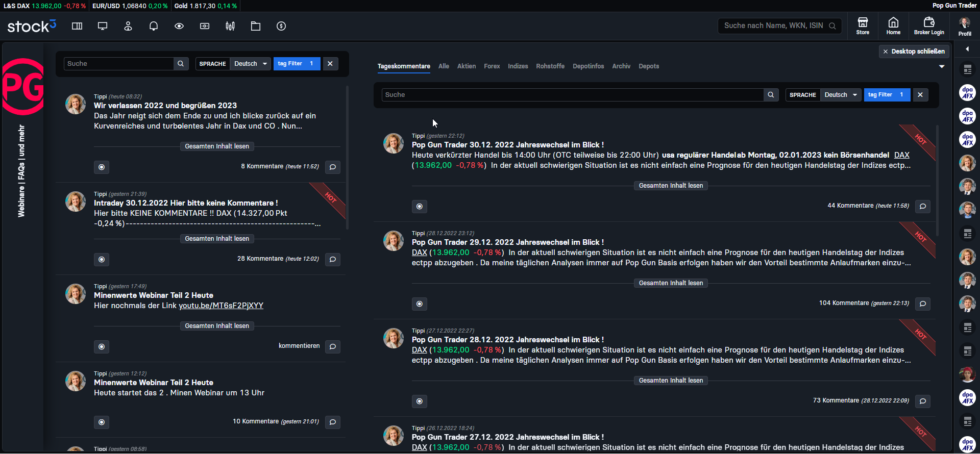Open the Store icon
Screen dimensions: 980x454
pos(863,26)
